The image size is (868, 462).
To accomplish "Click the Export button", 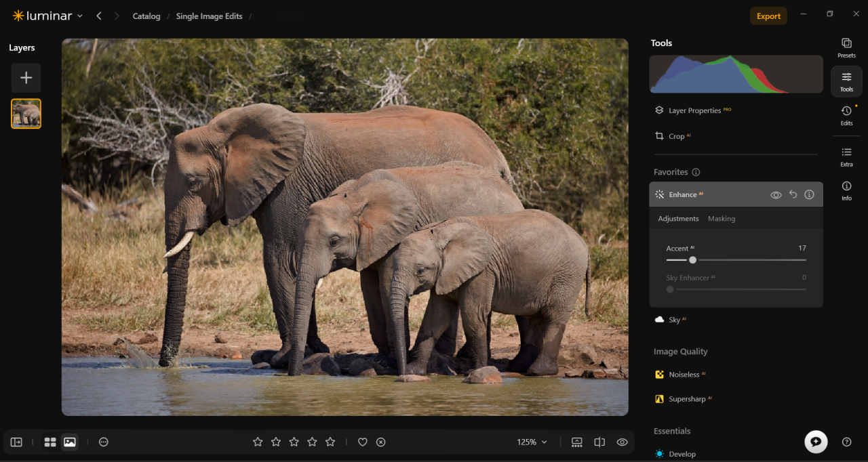I will [x=768, y=16].
